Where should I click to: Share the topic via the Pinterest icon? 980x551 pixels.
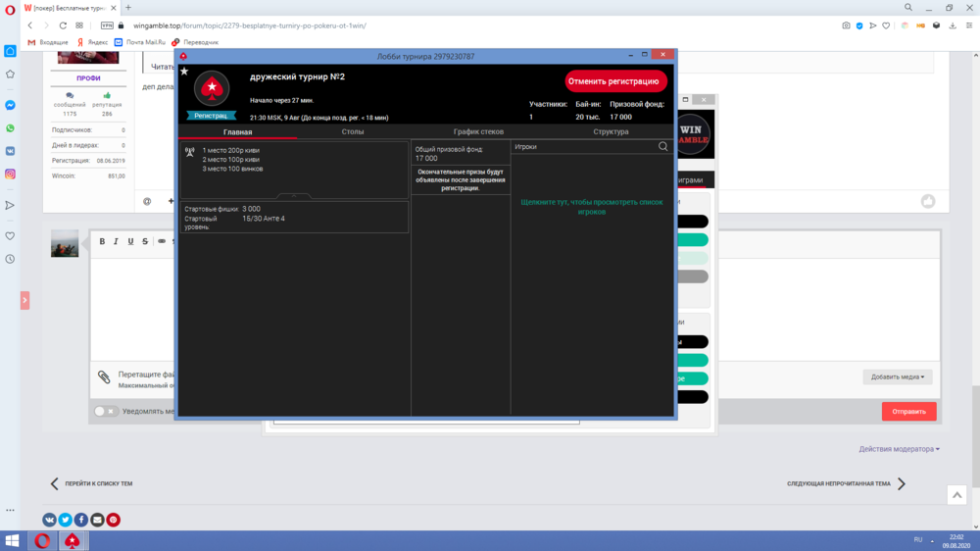(114, 520)
